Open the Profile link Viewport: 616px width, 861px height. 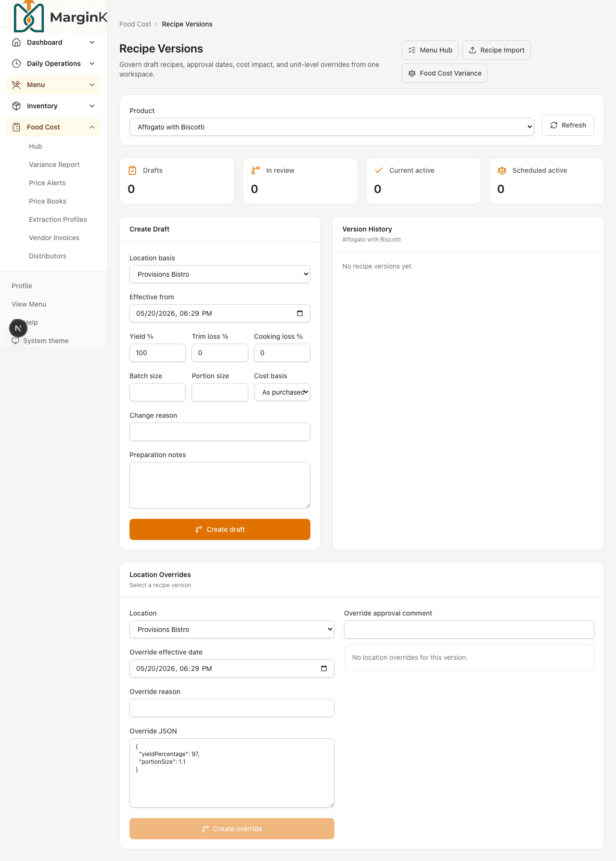(22, 286)
